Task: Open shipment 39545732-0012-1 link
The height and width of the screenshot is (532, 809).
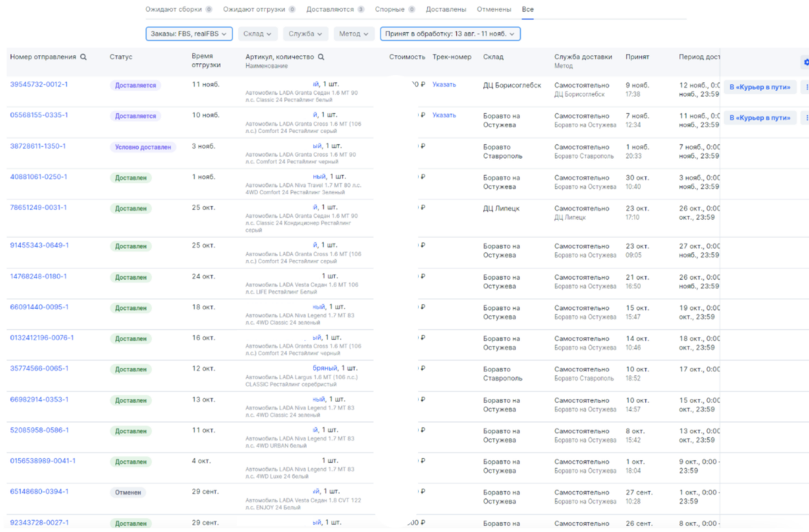Action: tap(39, 85)
